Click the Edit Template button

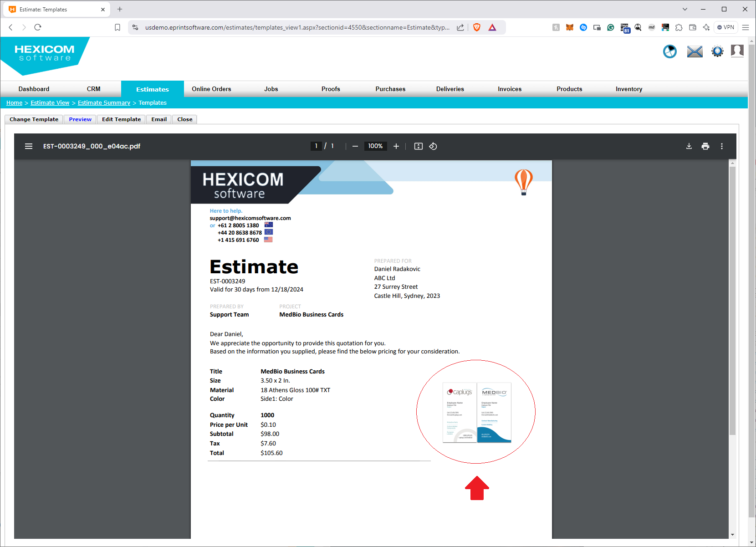tap(122, 119)
